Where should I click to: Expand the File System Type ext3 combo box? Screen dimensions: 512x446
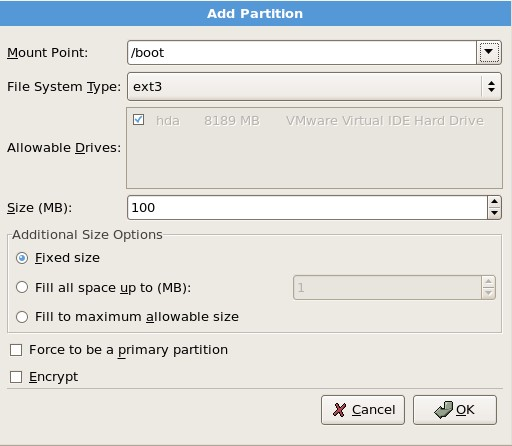tap(314, 87)
